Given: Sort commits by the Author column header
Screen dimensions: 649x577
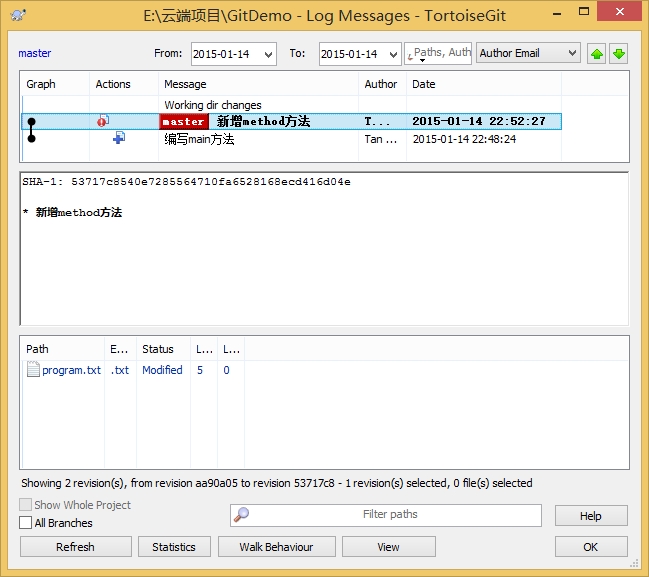Looking at the screenshot, I should (x=381, y=84).
